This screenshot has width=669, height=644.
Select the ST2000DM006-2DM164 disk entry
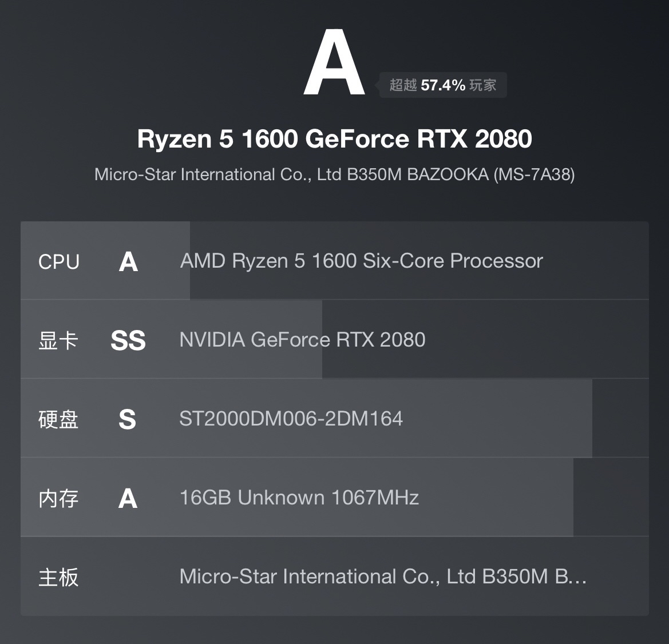(291, 419)
